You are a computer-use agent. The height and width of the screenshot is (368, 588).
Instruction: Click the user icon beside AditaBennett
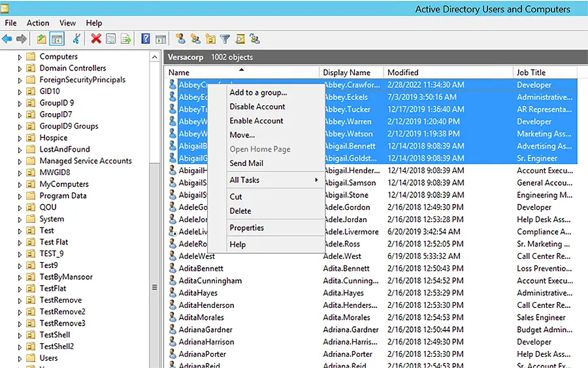pyautogui.click(x=172, y=268)
